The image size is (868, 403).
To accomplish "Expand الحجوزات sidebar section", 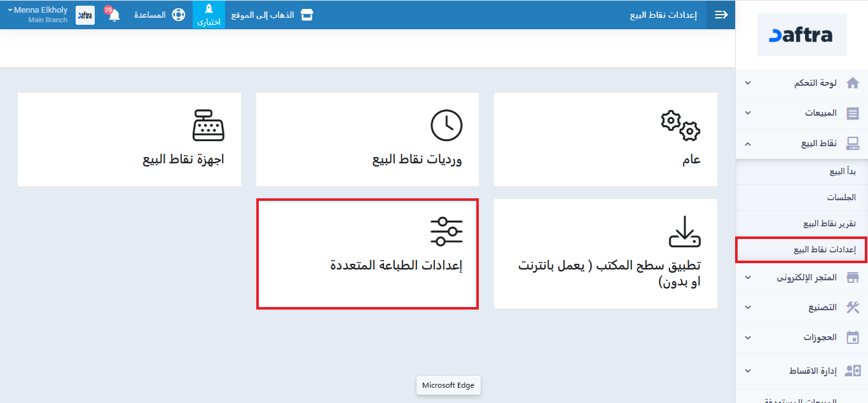I will [801, 338].
